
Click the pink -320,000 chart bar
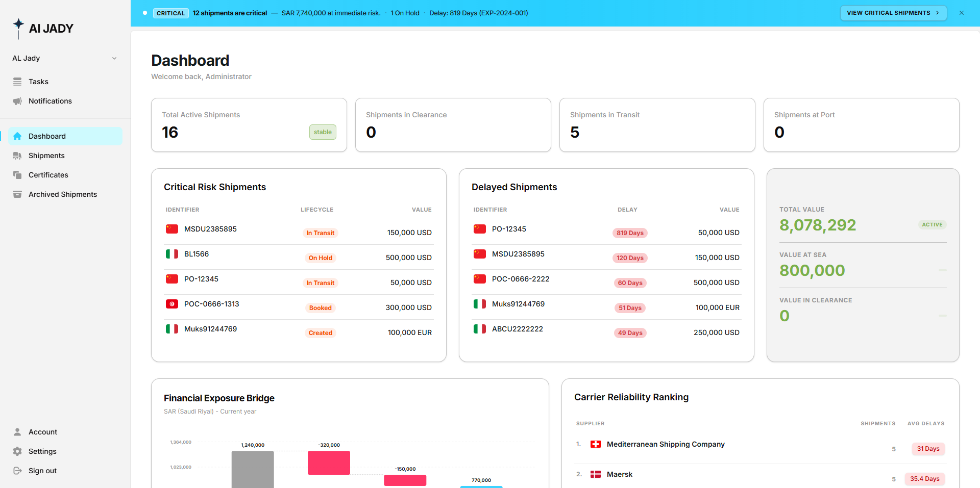pos(329,463)
